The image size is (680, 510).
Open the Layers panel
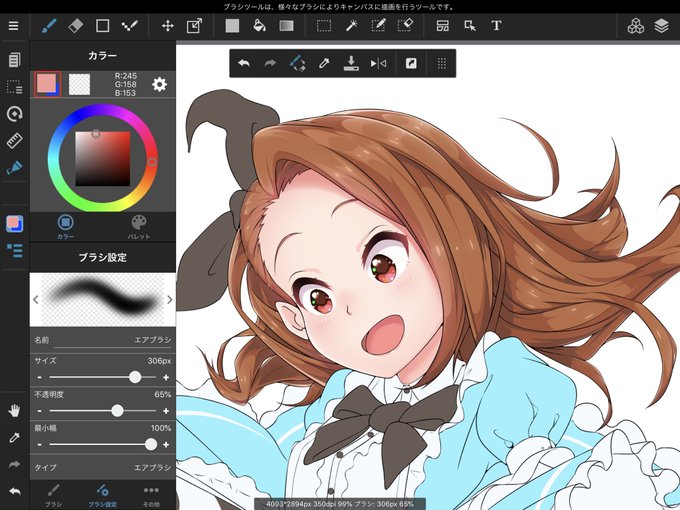661,26
